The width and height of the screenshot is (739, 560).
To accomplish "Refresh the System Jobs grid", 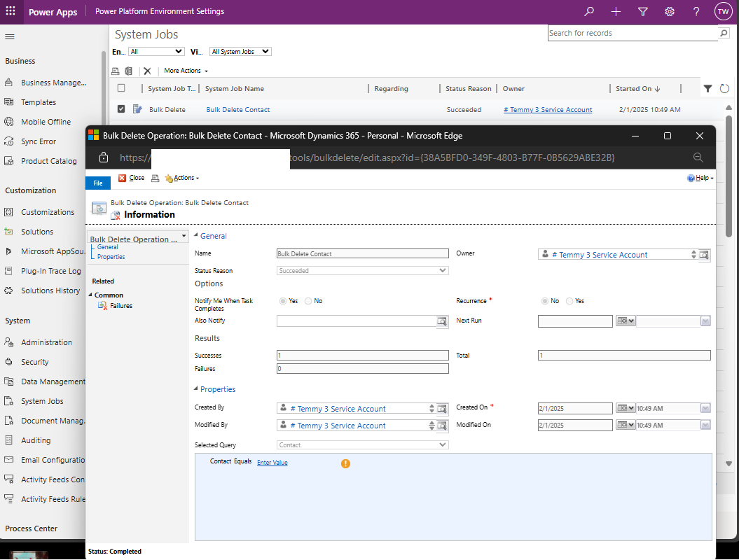I will click(724, 88).
